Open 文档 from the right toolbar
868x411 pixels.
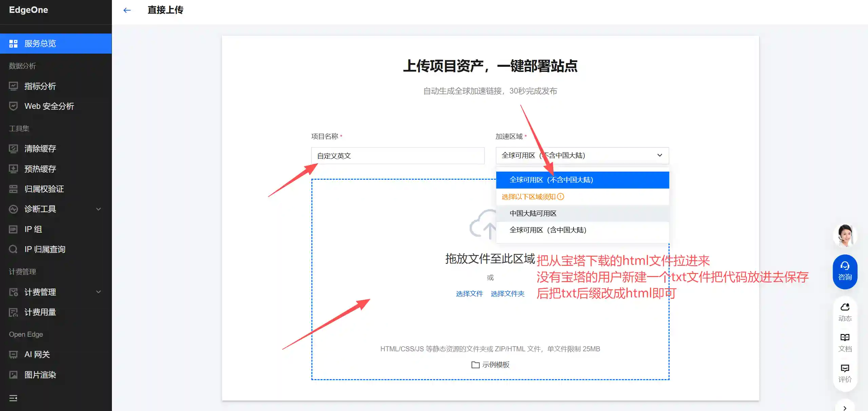click(x=845, y=342)
